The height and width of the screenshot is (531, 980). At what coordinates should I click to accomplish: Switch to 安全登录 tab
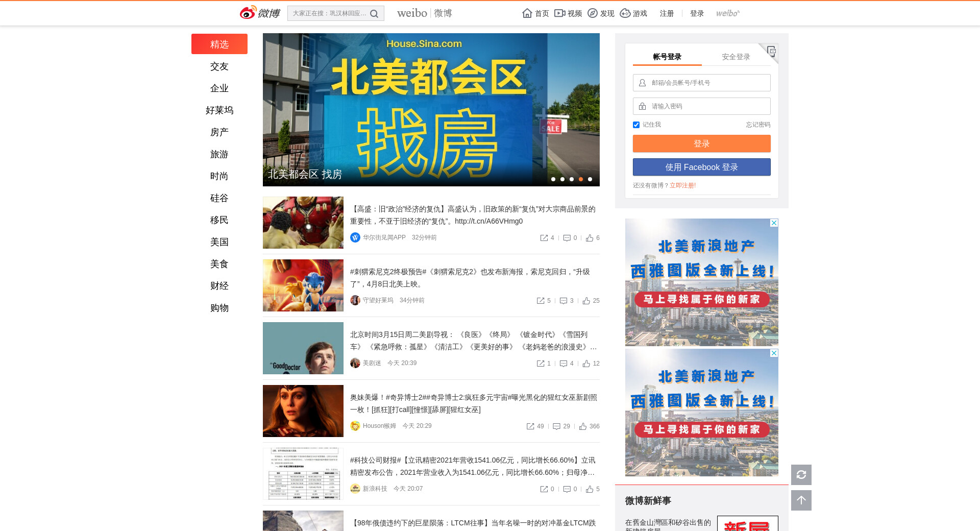click(x=736, y=57)
